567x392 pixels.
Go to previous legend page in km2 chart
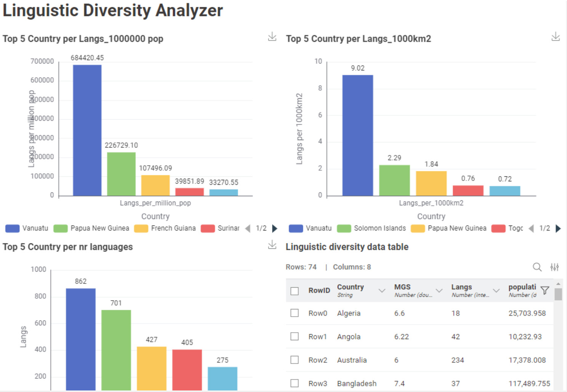pos(531,228)
